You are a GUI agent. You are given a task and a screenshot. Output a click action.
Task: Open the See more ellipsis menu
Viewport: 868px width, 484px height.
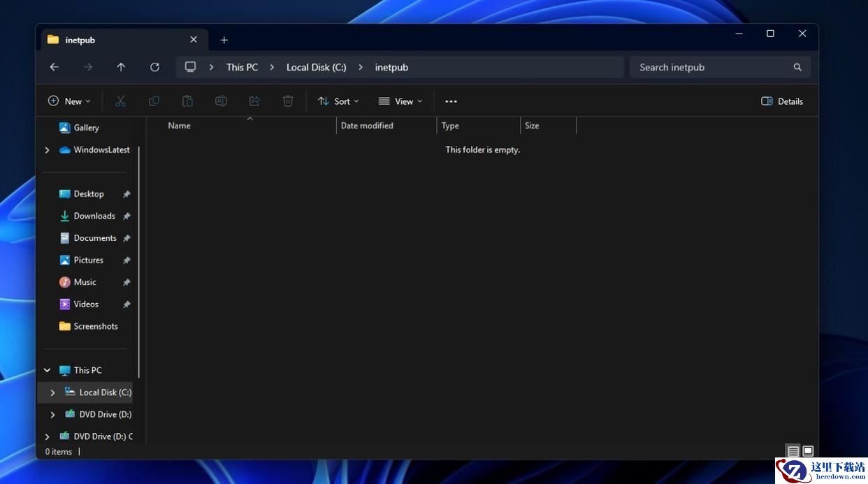click(451, 101)
